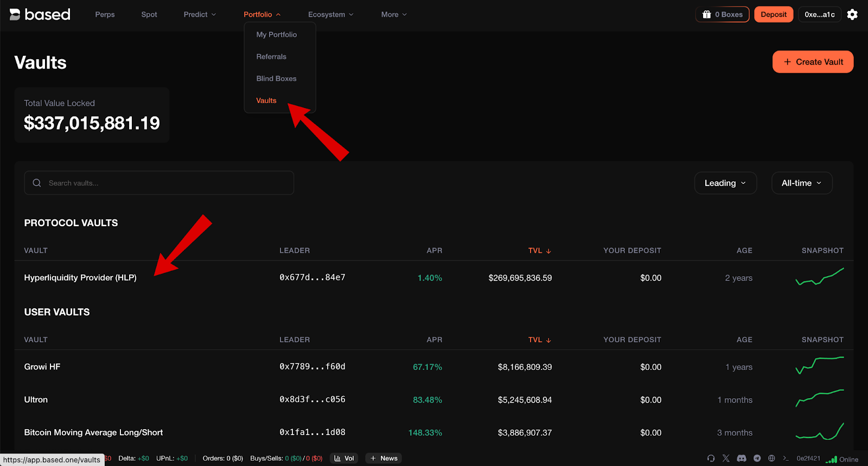The width and height of the screenshot is (868, 466).
Task: Click the Buys/Sells status entry
Action: (286, 458)
